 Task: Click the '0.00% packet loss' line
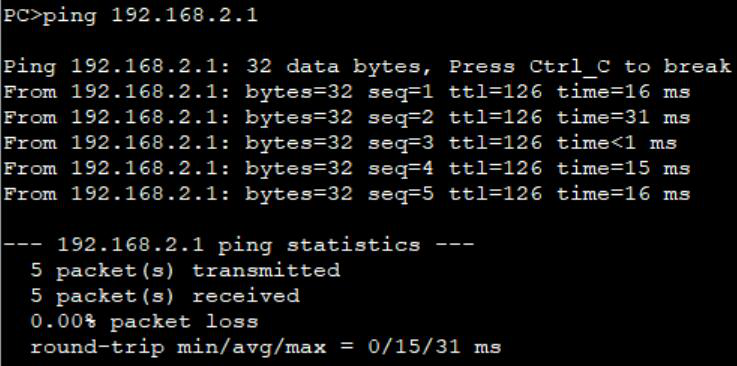coord(144,321)
